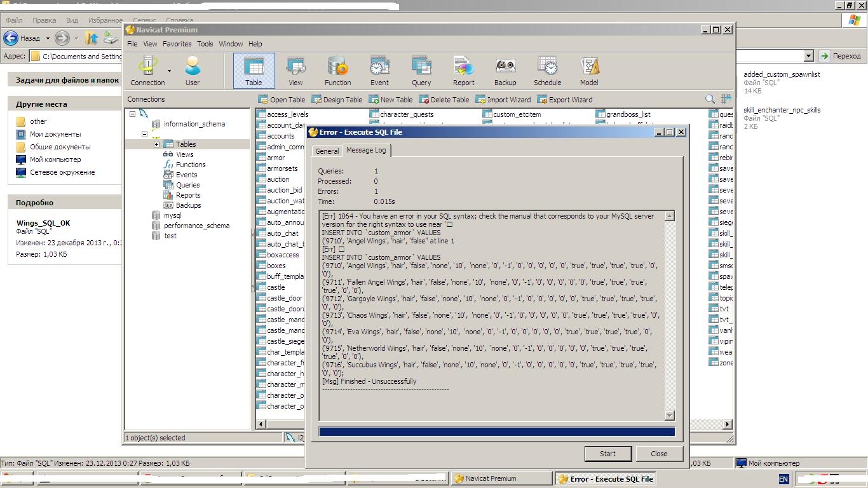Select the View toolbar icon
Image resolution: width=868 pixels, height=488 pixels.
295,70
